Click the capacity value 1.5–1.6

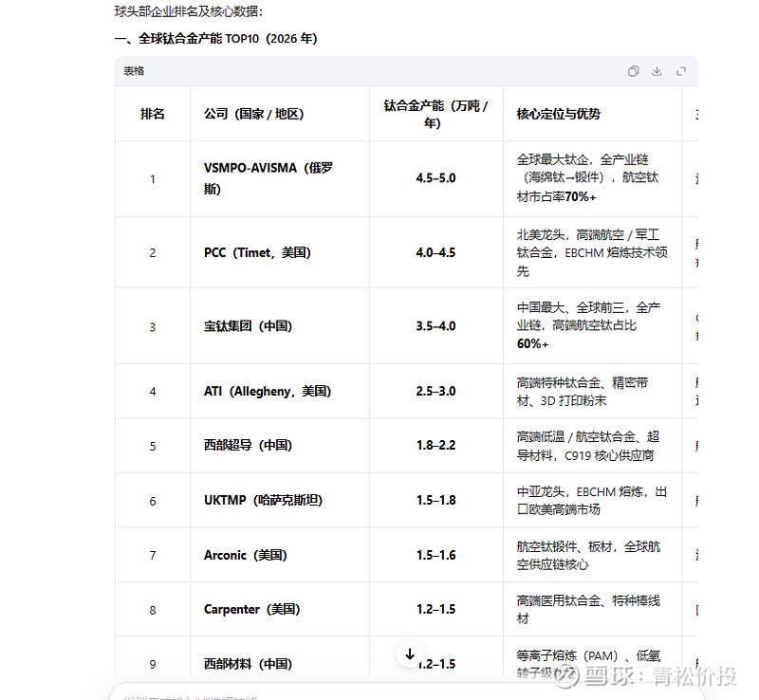435,555
